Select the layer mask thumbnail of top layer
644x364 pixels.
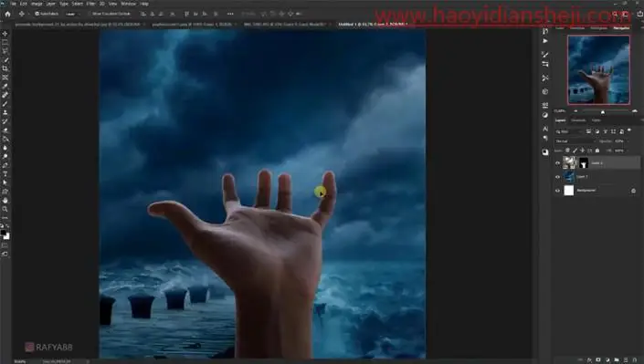pos(583,163)
